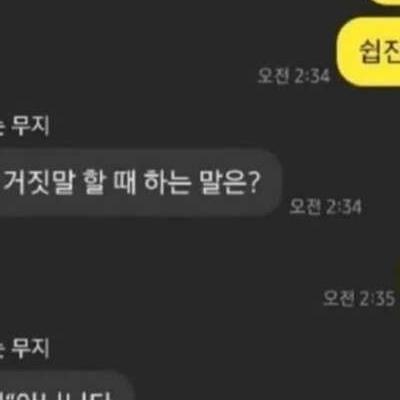
Task: Click the 오전 text of the first timestamp
Action: pos(274,76)
